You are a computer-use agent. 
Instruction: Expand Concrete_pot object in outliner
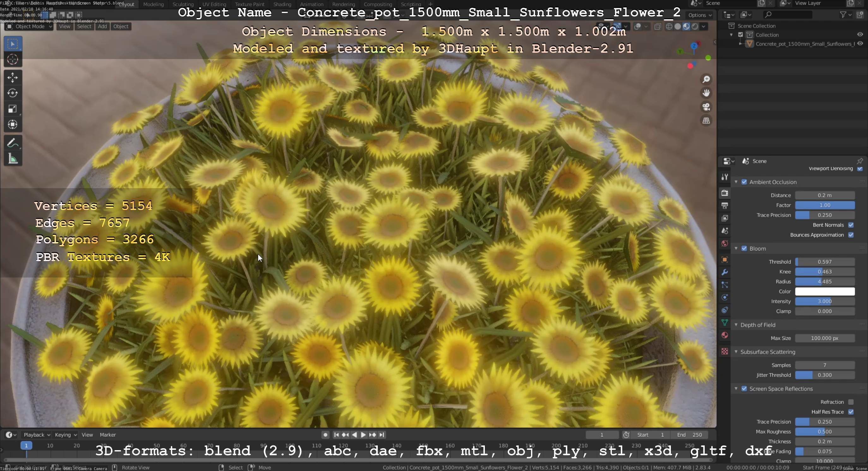740,44
